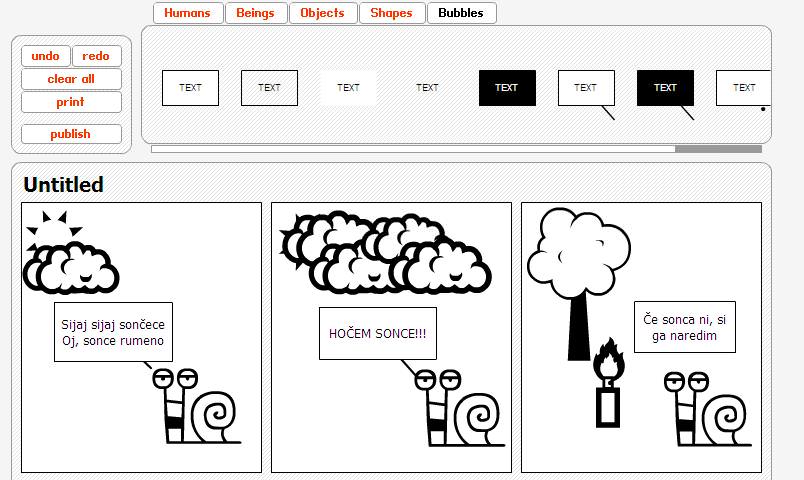Open the Humans tab
This screenshot has width=804, height=480.
coord(188,13)
